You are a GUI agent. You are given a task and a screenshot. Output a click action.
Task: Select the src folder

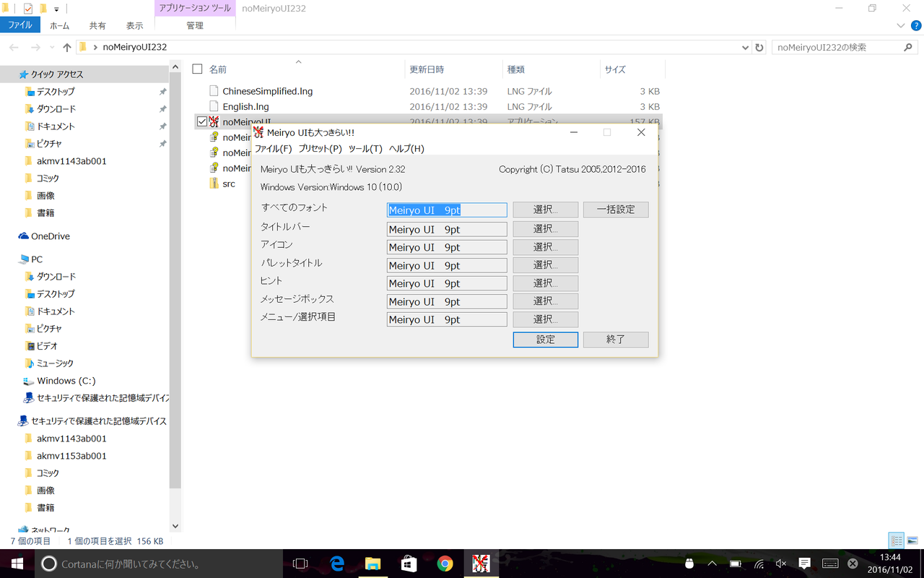click(x=229, y=184)
